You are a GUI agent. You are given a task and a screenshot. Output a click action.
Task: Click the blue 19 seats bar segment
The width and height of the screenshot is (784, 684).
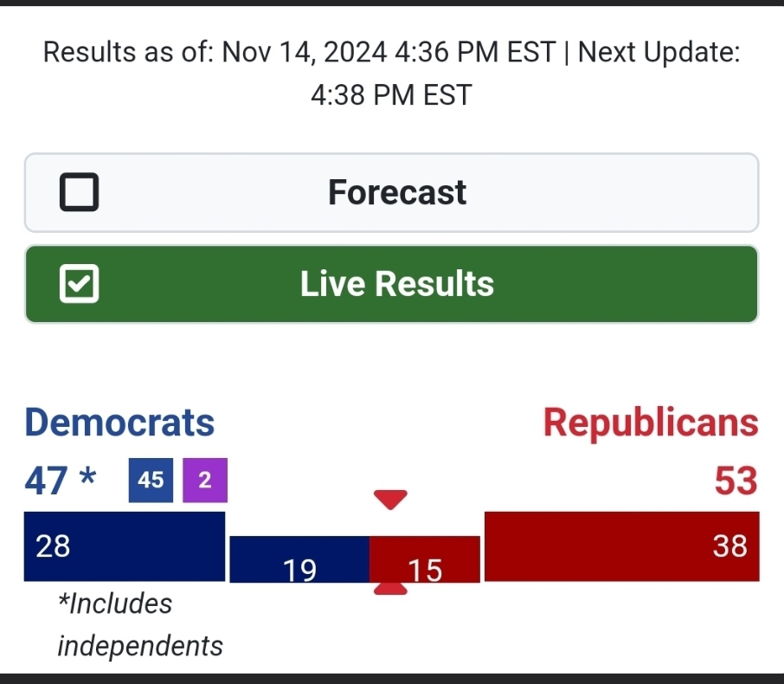click(x=299, y=560)
